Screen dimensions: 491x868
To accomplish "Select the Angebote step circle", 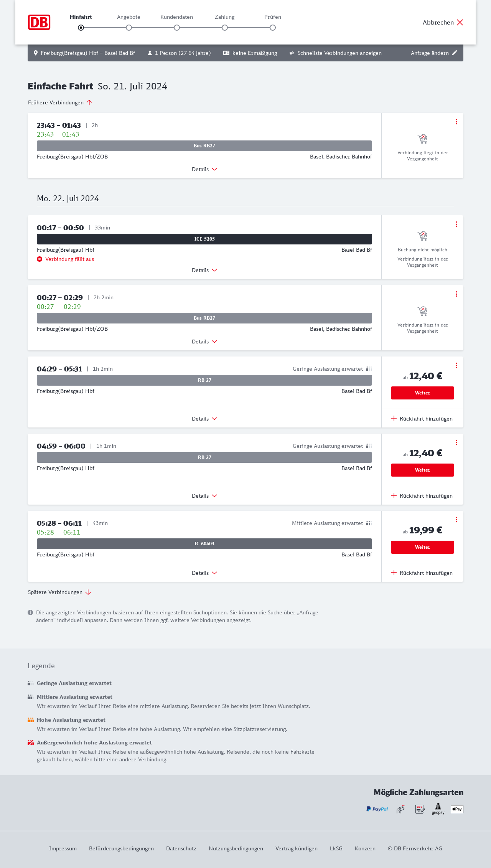I will pyautogui.click(x=129, y=28).
